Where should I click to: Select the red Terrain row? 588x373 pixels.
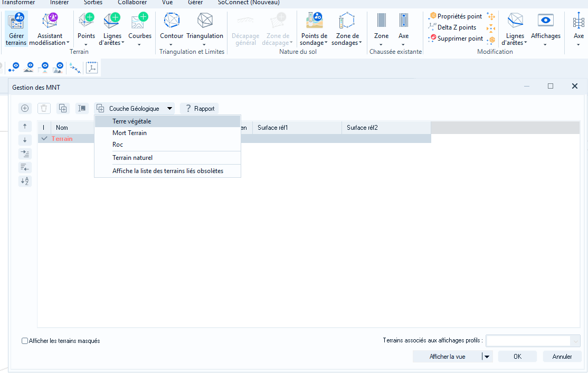pos(234,138)
